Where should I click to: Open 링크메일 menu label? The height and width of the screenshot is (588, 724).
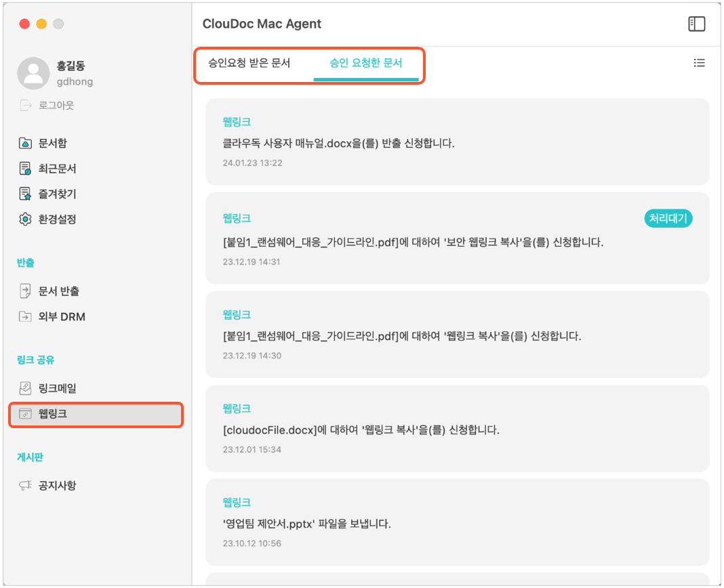click(57, 388)
